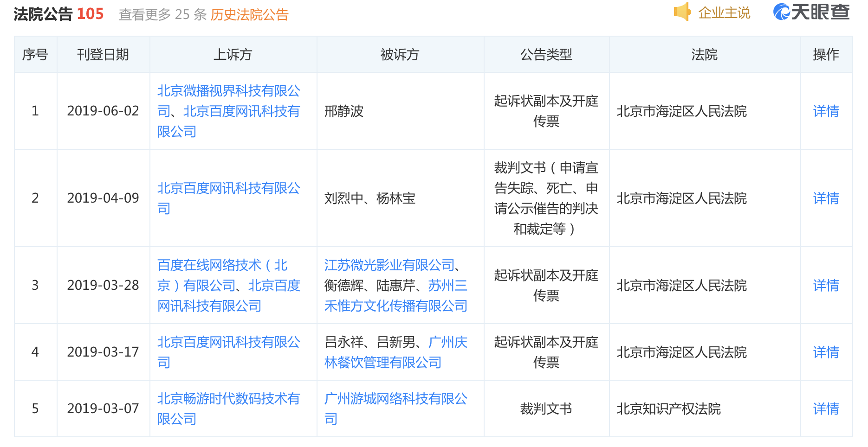Click sequence number 5 cell
This screenshot has width=868, height=447.
tap(35, 409)
